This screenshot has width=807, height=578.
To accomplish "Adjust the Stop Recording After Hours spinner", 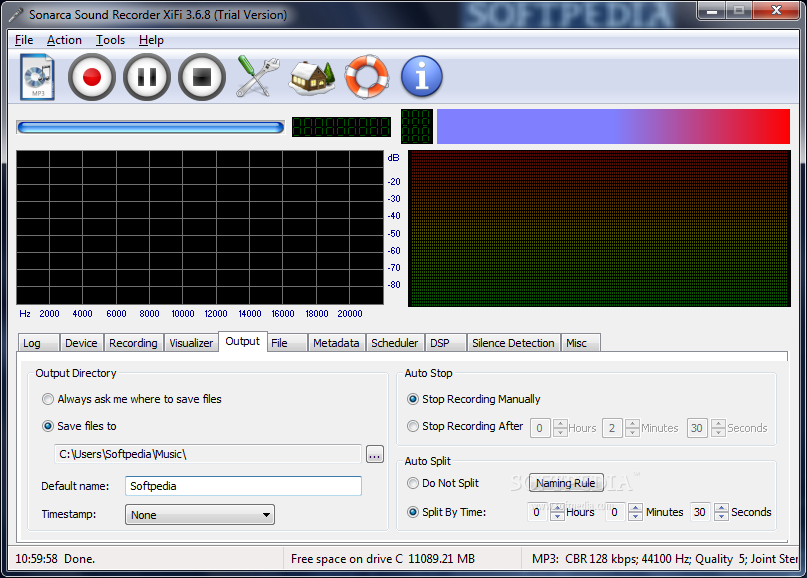I will pos(560,428).
